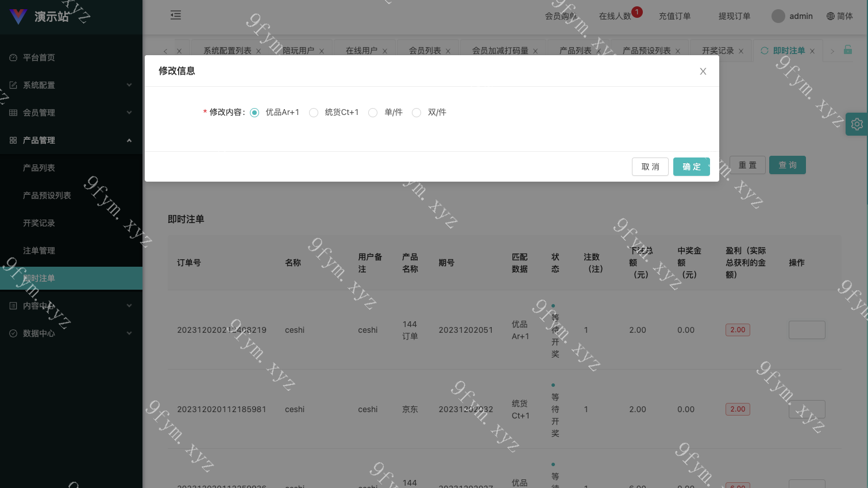Click the 匹配数据 column header
The height and width of the screenshot is (488, 868).
click(520, 263)
